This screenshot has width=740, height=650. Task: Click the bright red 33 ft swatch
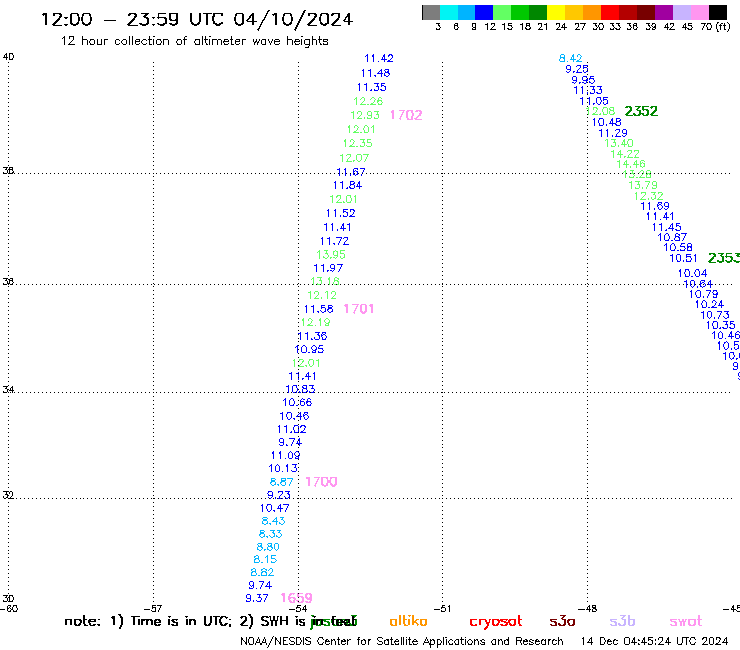tap(610, 12)
